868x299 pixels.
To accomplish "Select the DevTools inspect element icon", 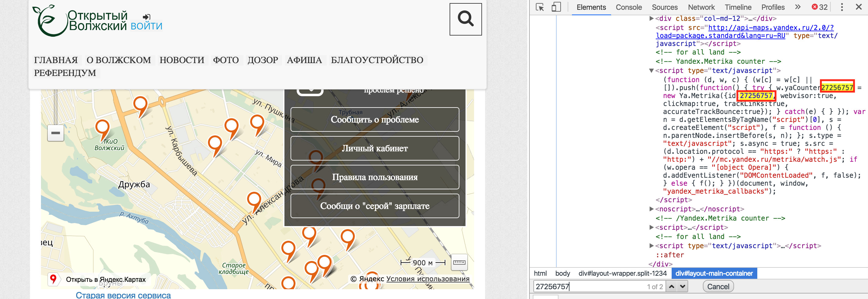I will (x=540, y=7).
